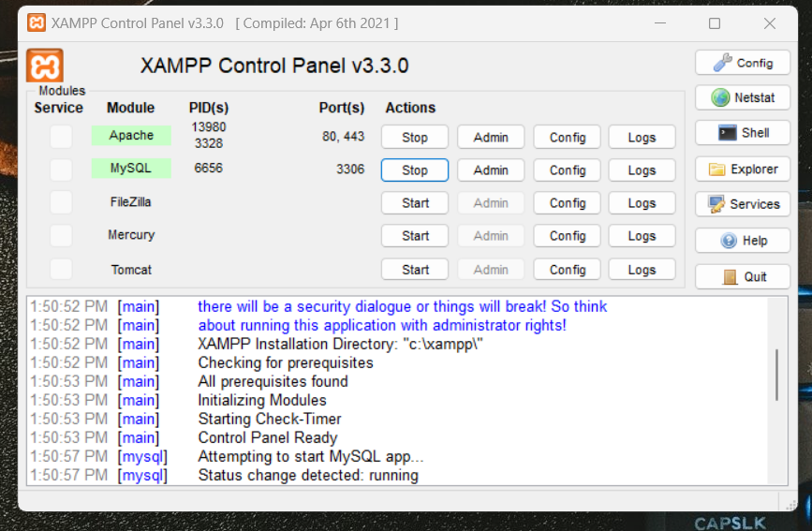The height and width of the screenshot is (531, 812).
Task: Click the FileZilla Admin button
Action: pyautogui.click(x=491, y=203)
